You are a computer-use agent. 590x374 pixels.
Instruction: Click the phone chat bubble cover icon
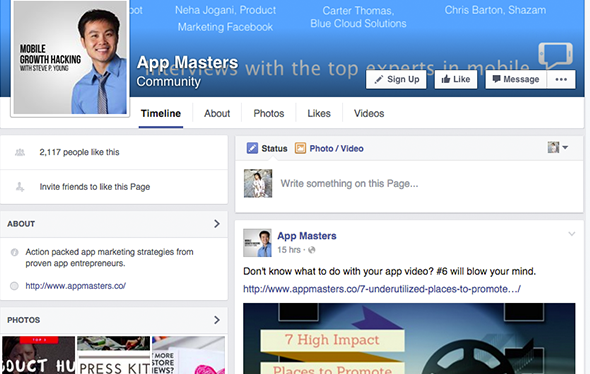[555, 55]
